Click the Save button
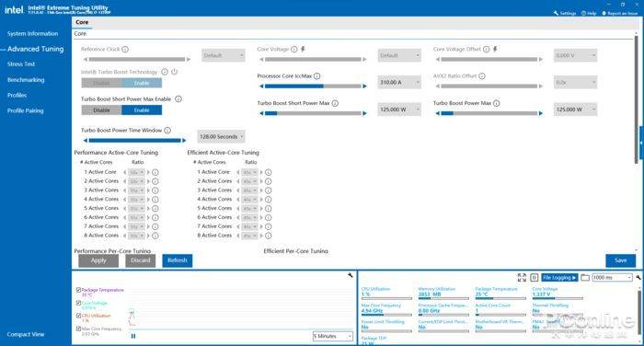Screen dimensions: 644x346 [621, 260]
